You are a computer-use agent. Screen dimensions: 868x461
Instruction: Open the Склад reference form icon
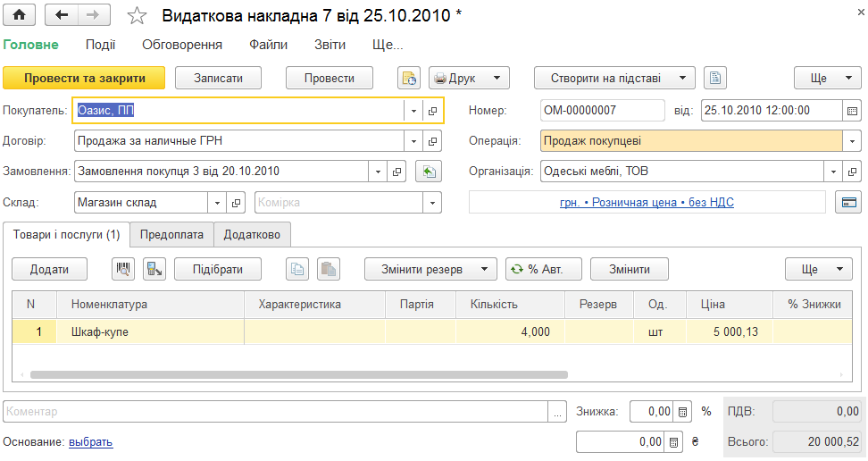point(236,203)
